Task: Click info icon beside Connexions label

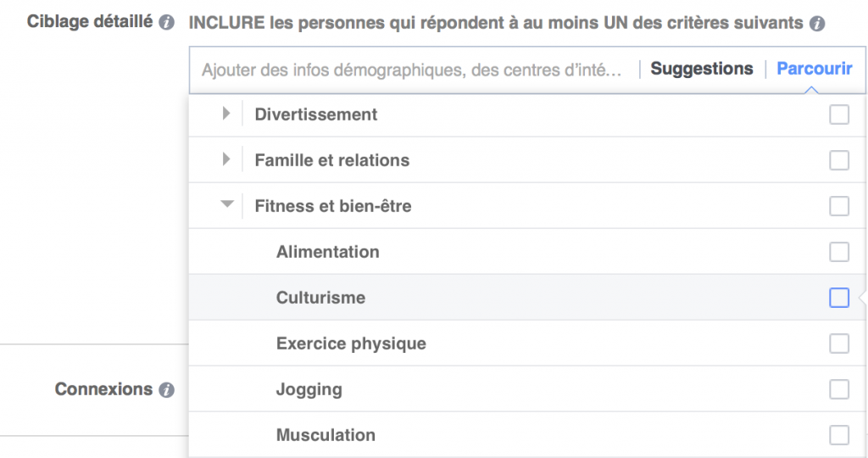Action: tap(167, 390)
